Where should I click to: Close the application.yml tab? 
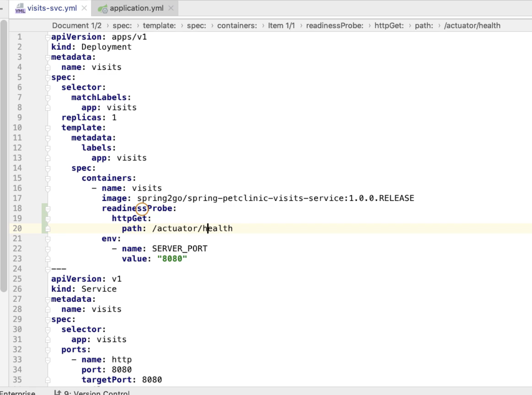[x=171, y=8]
